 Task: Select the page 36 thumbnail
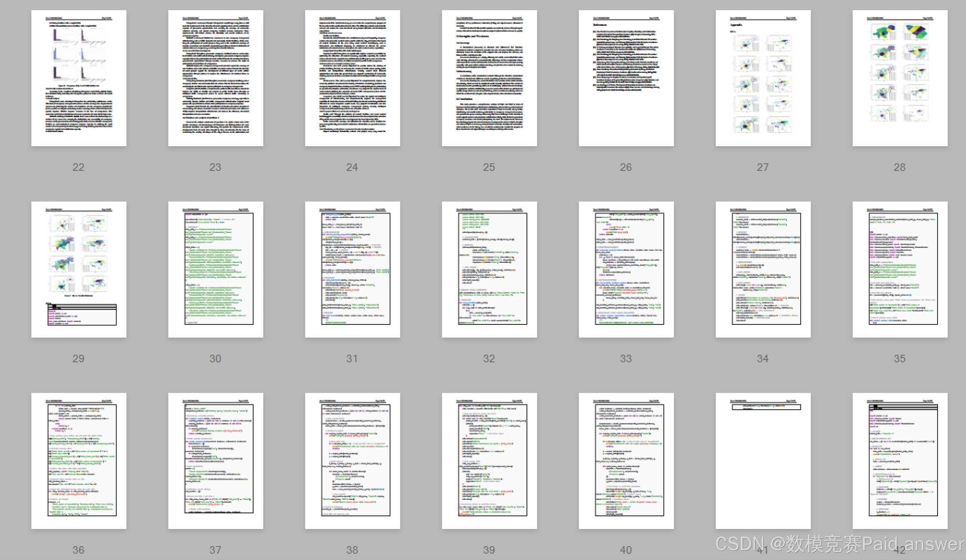(x=79, y=460)
